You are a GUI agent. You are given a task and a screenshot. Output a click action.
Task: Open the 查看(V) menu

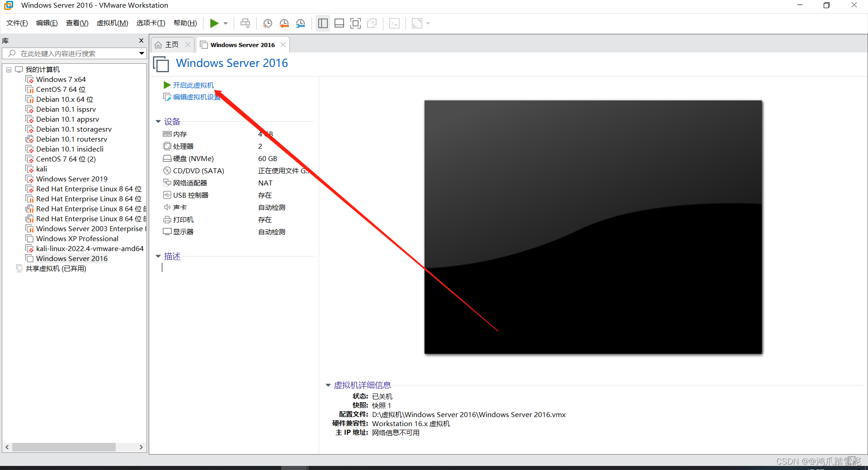(77, 23)
